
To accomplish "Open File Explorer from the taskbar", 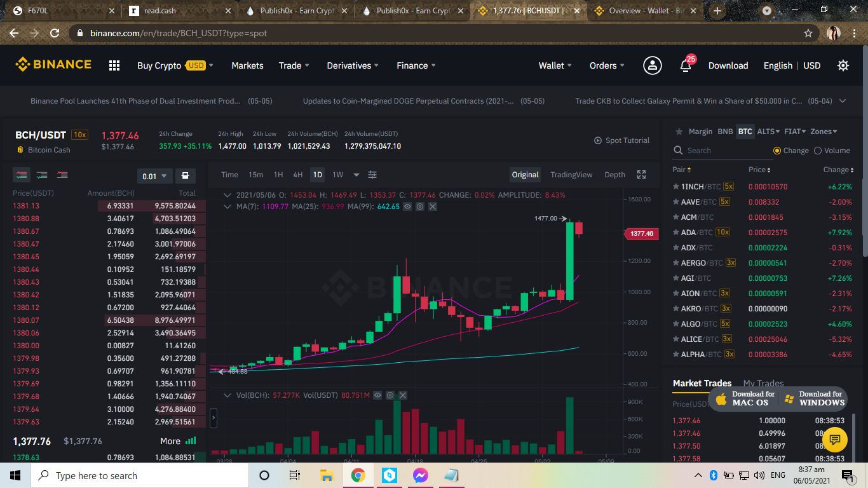I will pyautogui.click(x=327, y=475).
